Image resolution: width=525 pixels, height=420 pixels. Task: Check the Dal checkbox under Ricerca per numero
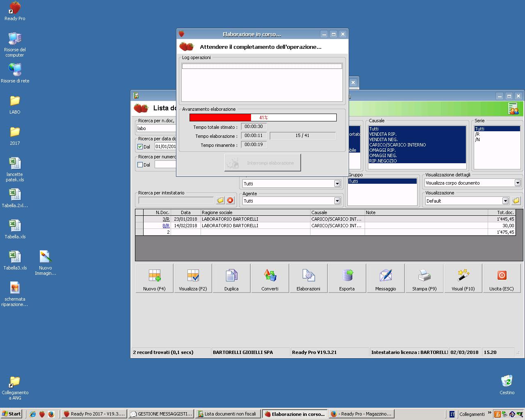(x=140, y=164)
